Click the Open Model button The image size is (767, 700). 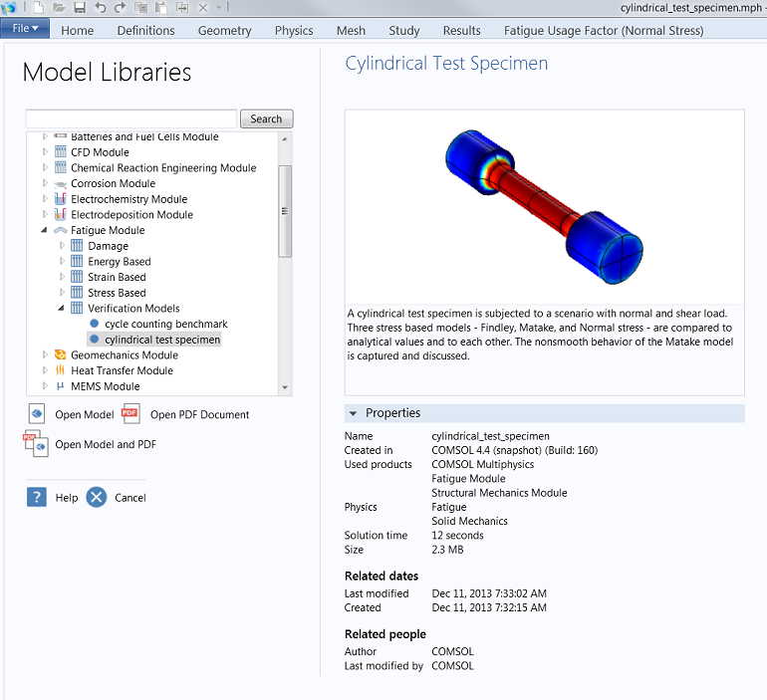point(71,414)
